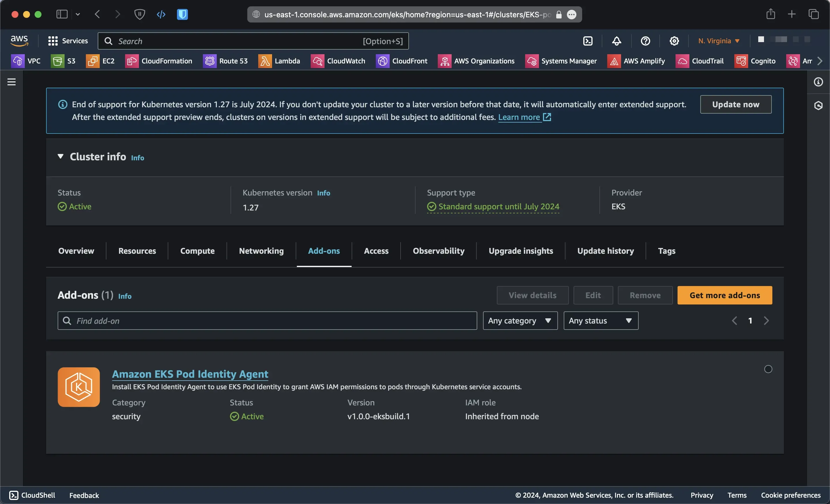Viewport: 830px width, 504px height.
Task: Open the Any category dropdown
Action: click(x=520, y=321)
